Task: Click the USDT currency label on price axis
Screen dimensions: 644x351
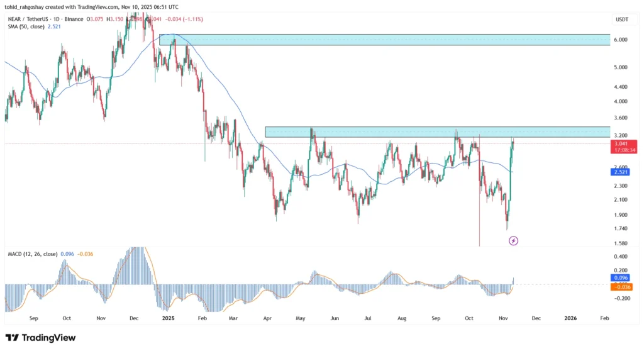Action: click(x=620, y=19)
